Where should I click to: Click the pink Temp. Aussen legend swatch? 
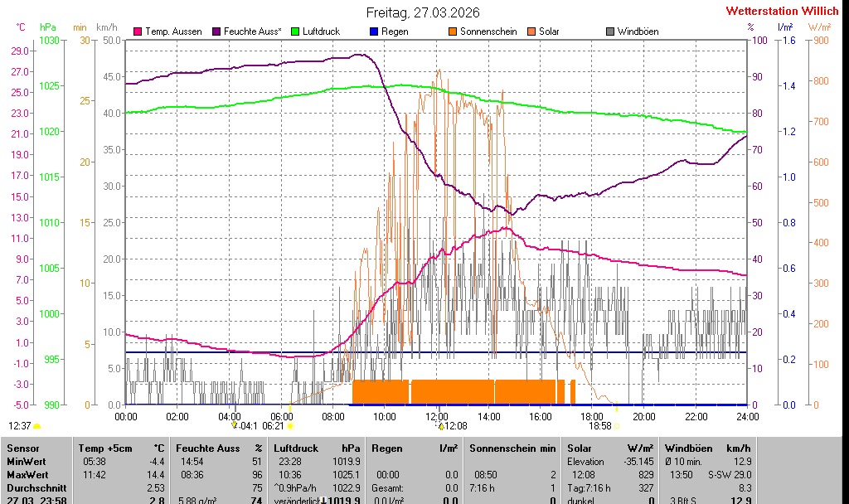[138, 31]
